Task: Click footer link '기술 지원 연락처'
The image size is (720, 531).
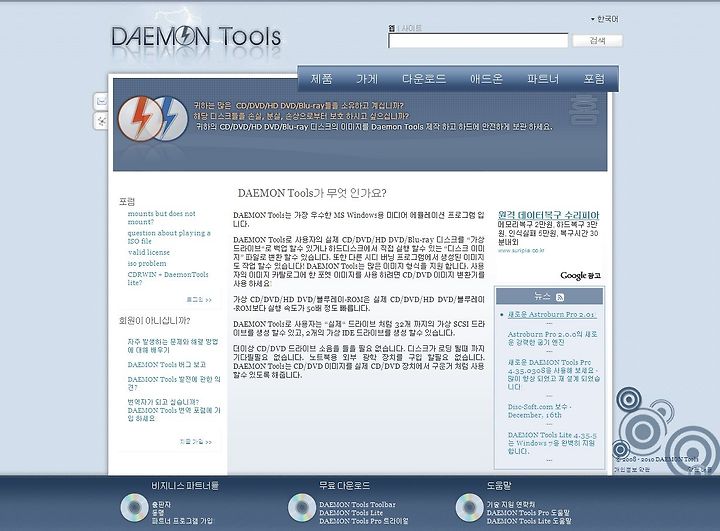Action: (511, 504)
